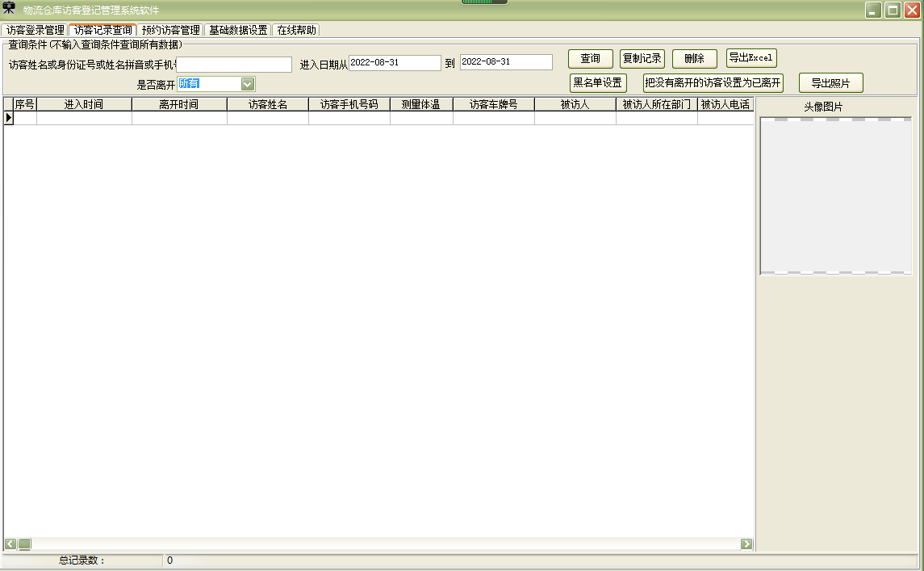Click the 导出照片 button
Screen dimensions: 924x571
[831, 83]
